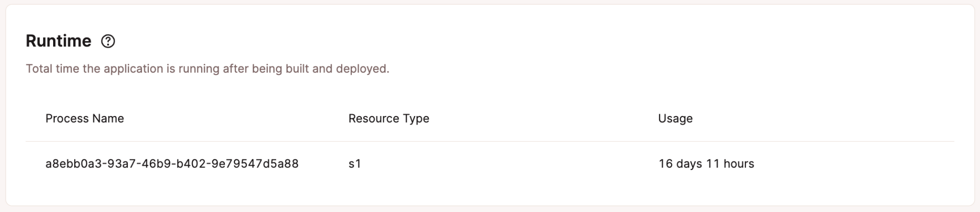
Task: Click the Runtime section heading
Action: point(58,42)
